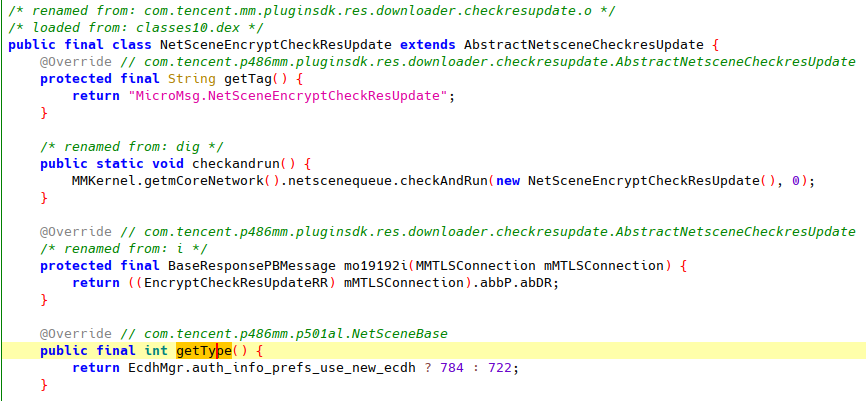Open the EncryptCheckResUpdateRR cast type
Image resolution: width=866 pixels, height=401 pixels.
[241, 283]
